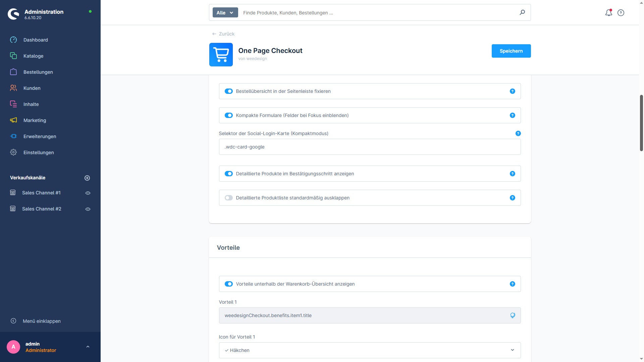This screenshot has height=362, width=644.
Task: Show help for Vorteile unterhalb der Warenkorb-Übersicht
Action: (x=513, y=284)
